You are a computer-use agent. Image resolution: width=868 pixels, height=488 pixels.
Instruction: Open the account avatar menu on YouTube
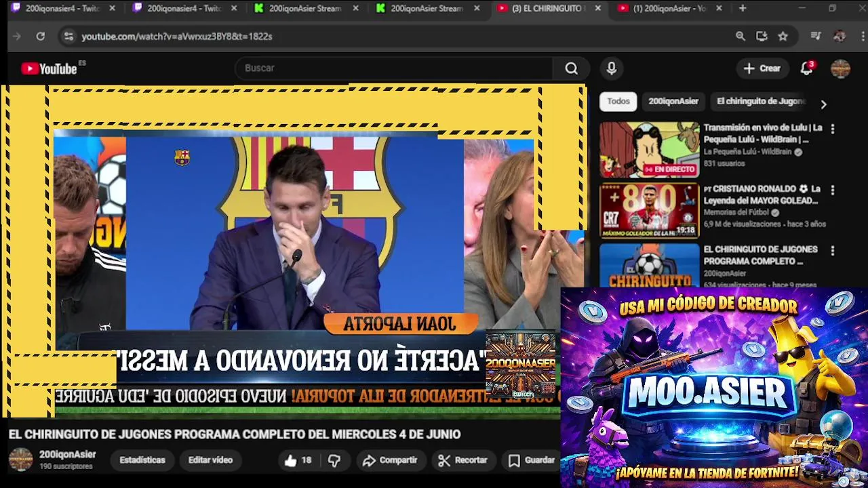(840, 68)
